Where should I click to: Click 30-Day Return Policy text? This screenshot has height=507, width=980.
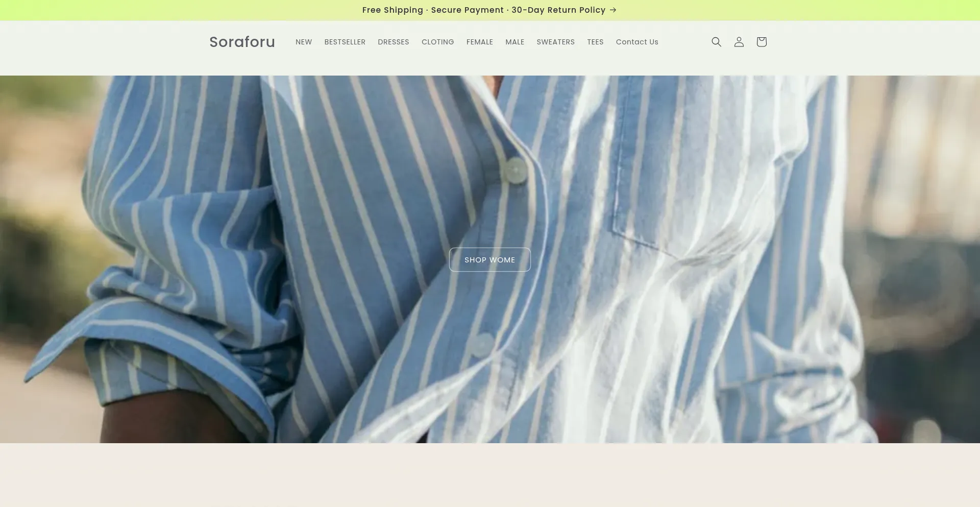(558, 10)
